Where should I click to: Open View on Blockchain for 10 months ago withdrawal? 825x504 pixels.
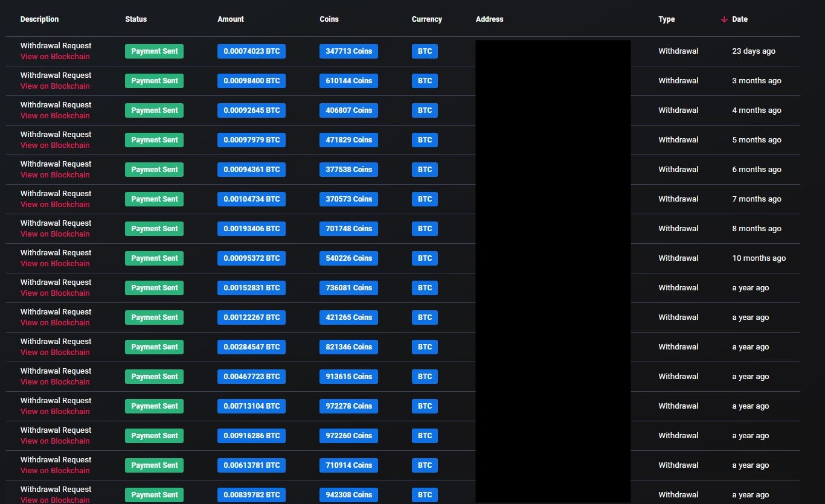(x=55, y=264)
